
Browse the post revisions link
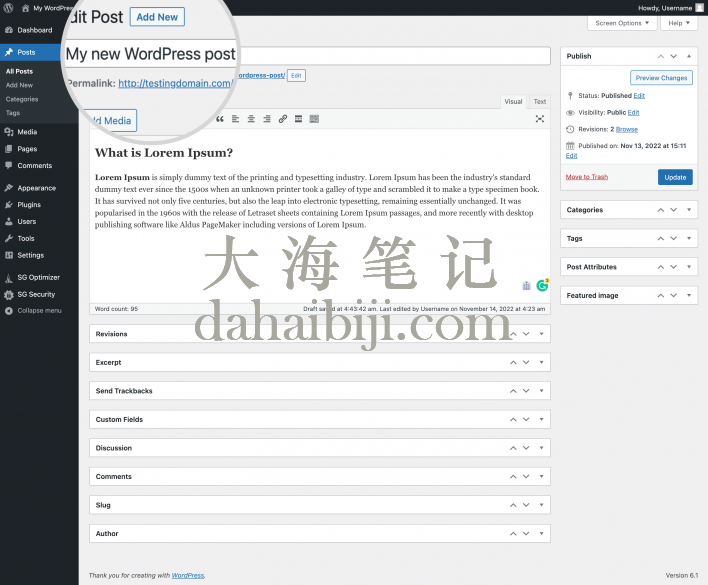coord(627,129)
